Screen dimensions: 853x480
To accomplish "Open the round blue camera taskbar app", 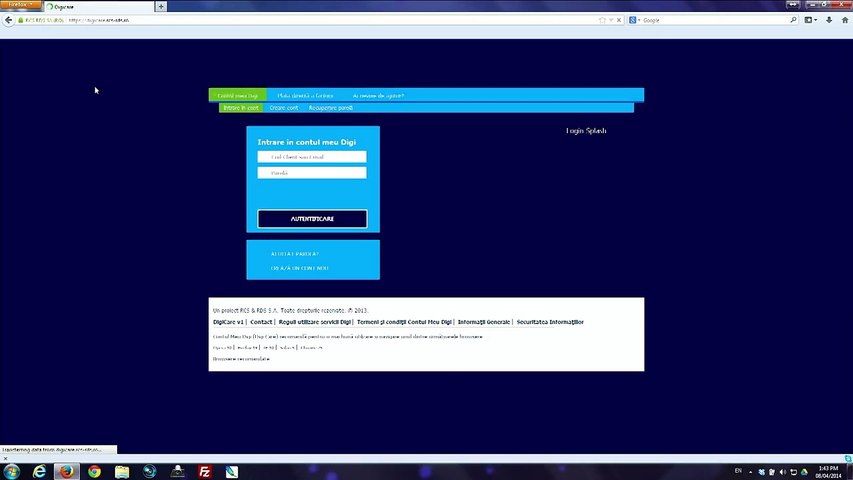I will click(x=150, y=471).
